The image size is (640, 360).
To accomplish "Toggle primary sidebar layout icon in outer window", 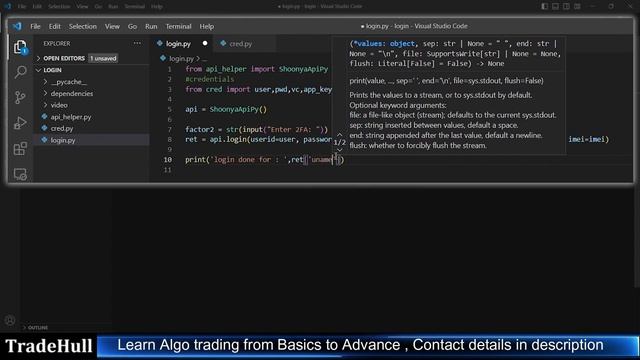I will [x=544, y=6].
